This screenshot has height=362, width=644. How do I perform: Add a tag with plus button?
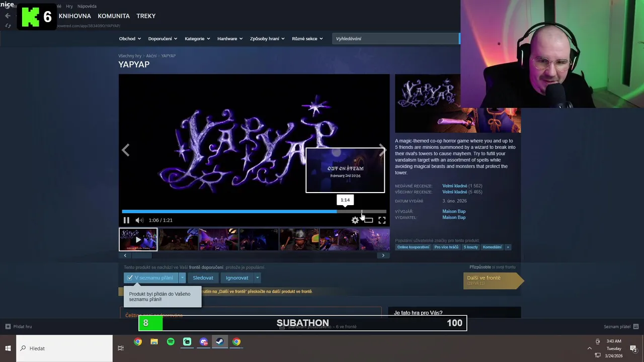coord(508,247)
